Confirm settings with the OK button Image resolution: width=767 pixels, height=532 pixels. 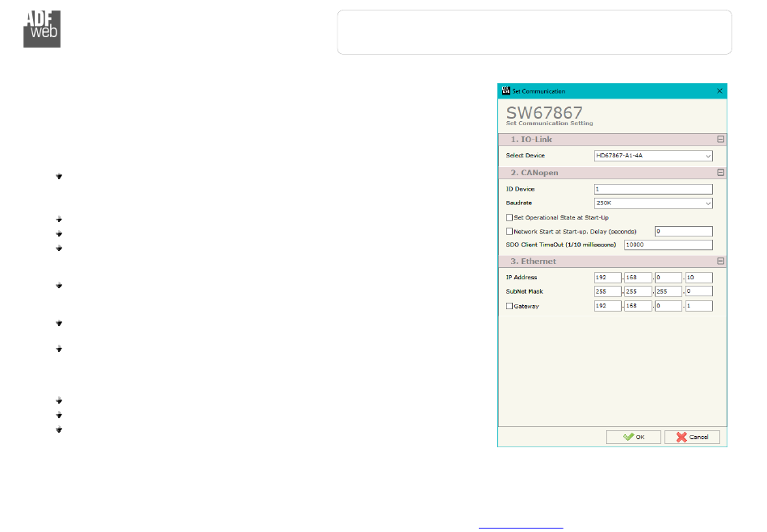634,437
